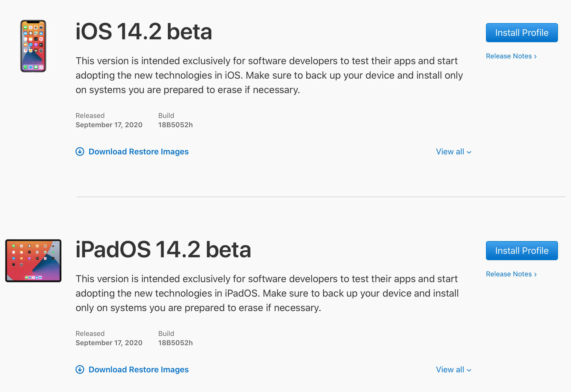The width and height of the screenshot is (571, 392).
Task: Click the download arrow icon next to iPadOS restore images
Action: pyautogui.click(x=80, y=369)
